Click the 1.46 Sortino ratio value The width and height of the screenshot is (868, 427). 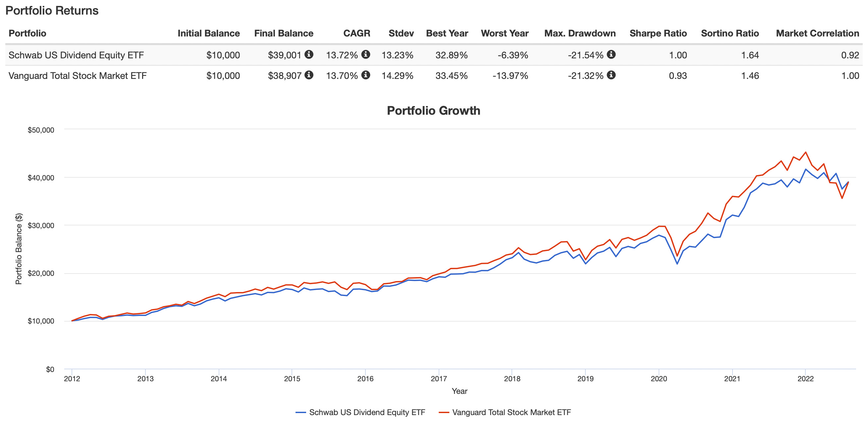(750, 76)
